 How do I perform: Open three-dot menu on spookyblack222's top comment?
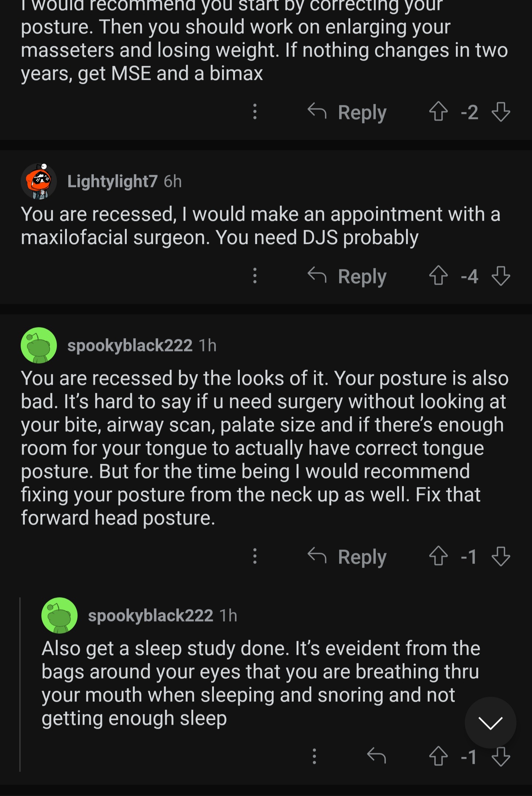tap(255, 556)
